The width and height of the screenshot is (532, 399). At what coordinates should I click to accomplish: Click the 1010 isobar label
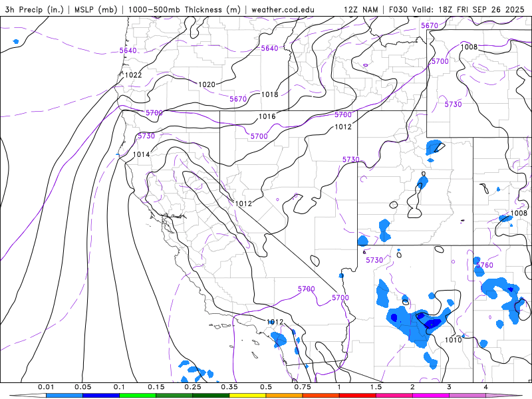454,340
